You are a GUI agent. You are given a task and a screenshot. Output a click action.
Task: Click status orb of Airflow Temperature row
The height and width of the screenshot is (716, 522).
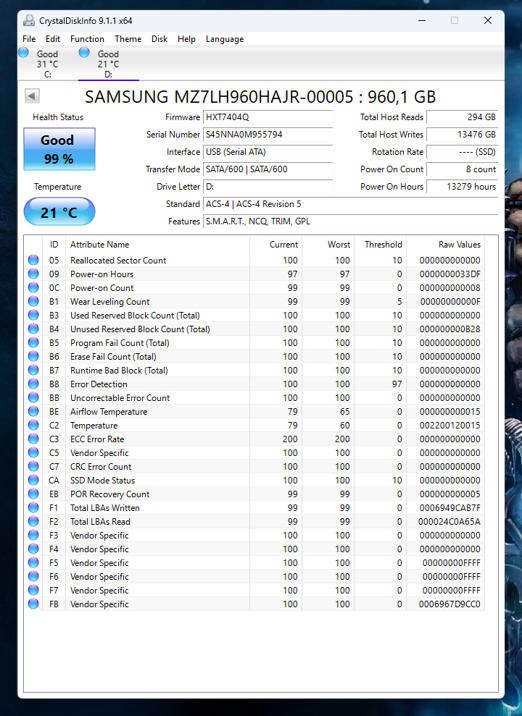coord(33,411)
